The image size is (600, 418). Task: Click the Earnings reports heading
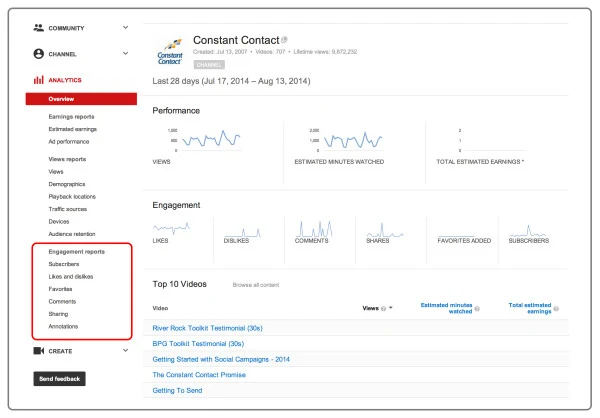71,116
